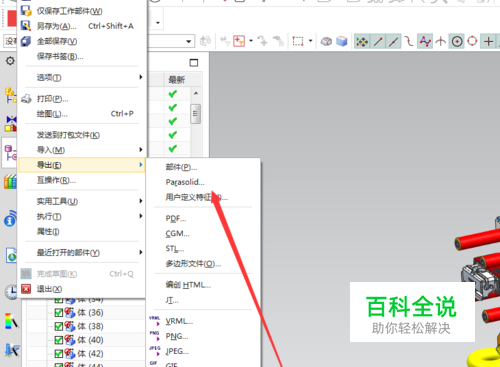This screenshot has width=500, height=367.
Task: Toggle the Arc Center snap icon
Action: pyautogui.click(x=457, y=42)
